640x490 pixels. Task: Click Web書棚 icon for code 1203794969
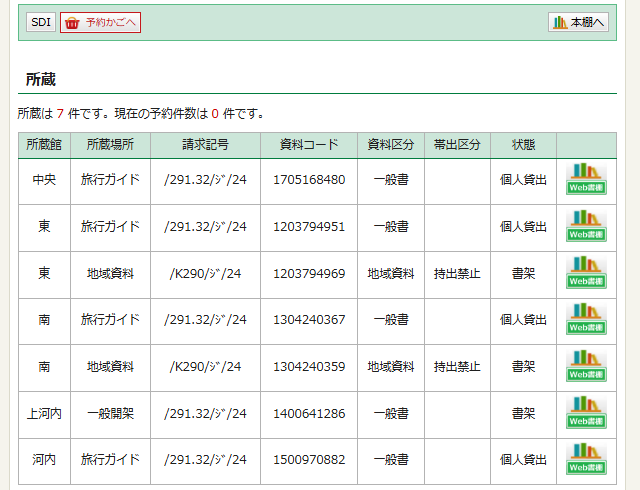tap(586, 273)
